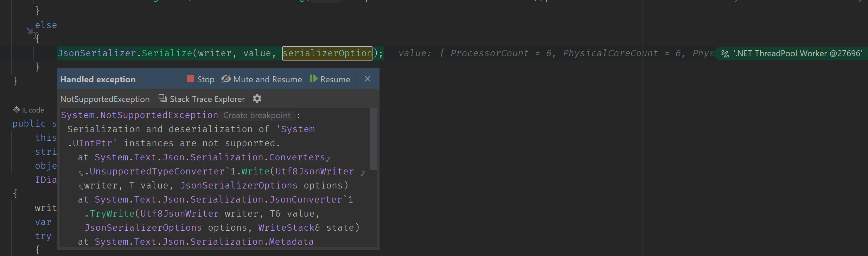Viewport: 868px width, 256px height.
Task: Click the green Resume playback icon
Action: pos(314,79)
